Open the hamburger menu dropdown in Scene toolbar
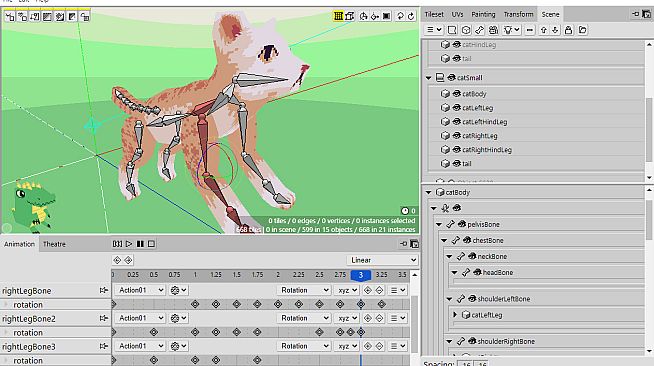 coord(434,30)
